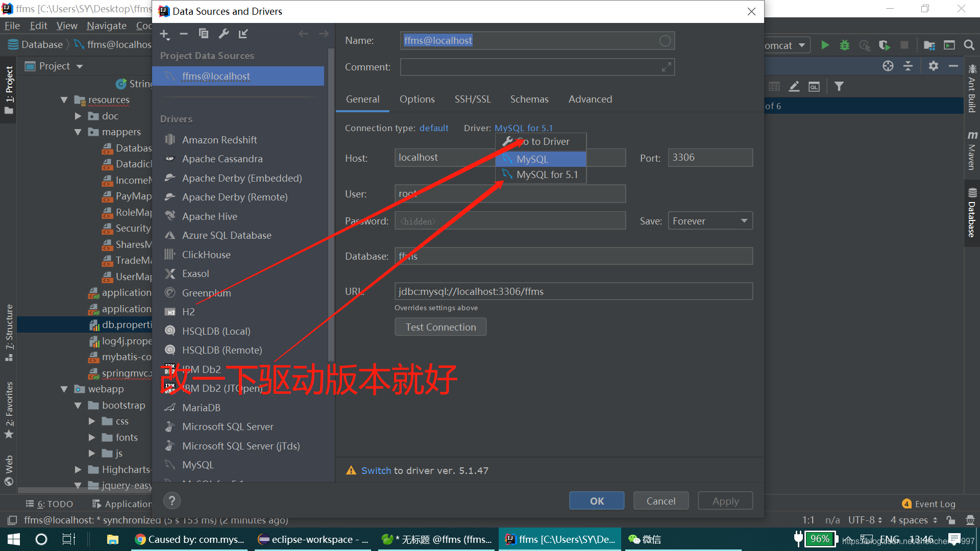Expand the Comment field

click(x=666, y=67)
